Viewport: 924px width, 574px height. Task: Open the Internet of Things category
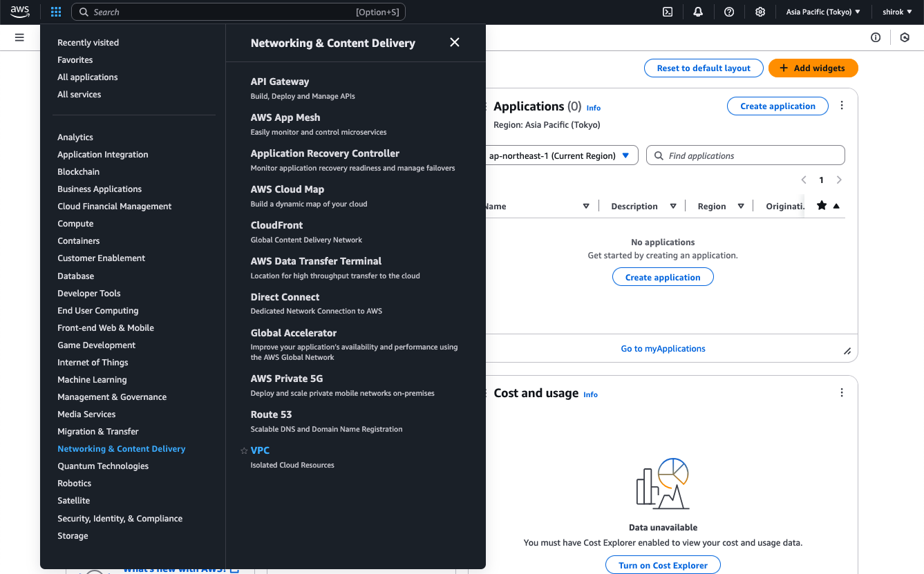click(93, 363)
